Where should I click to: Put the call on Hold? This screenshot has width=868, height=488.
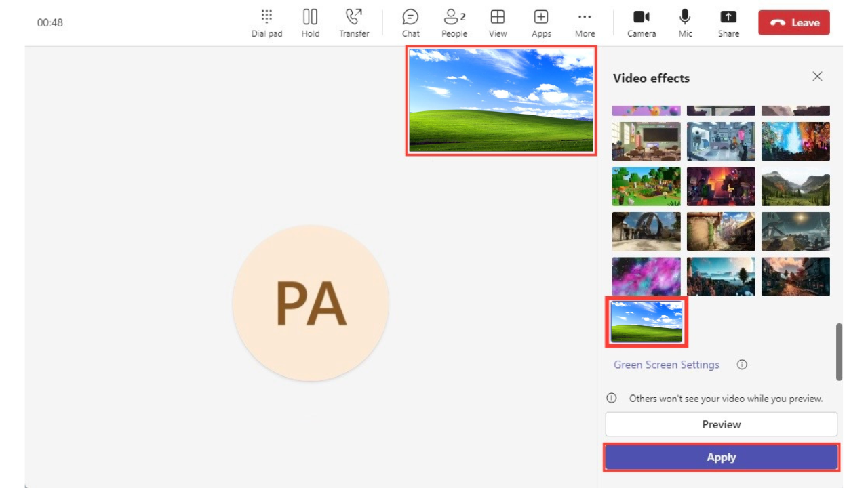tap(310, 22)
